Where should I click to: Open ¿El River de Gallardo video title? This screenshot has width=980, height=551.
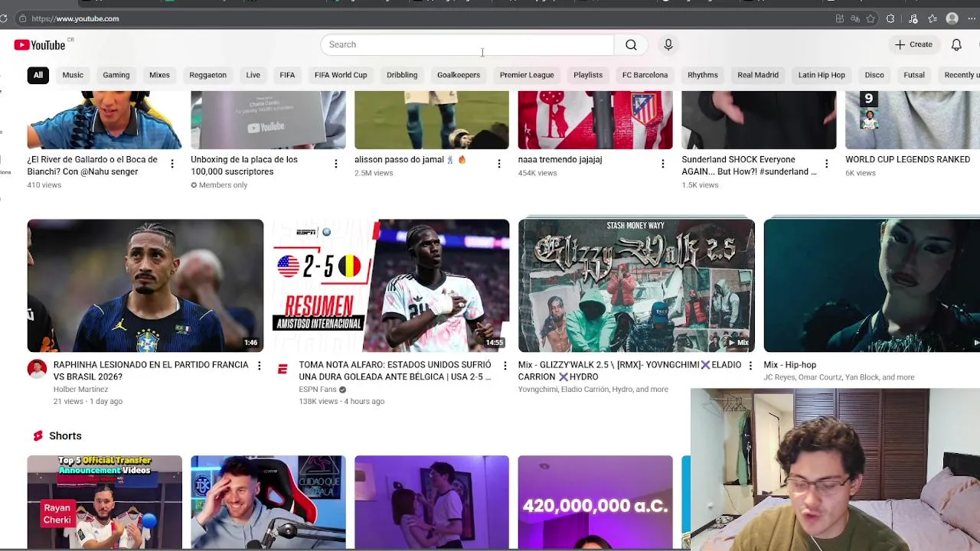click(93, 165)
